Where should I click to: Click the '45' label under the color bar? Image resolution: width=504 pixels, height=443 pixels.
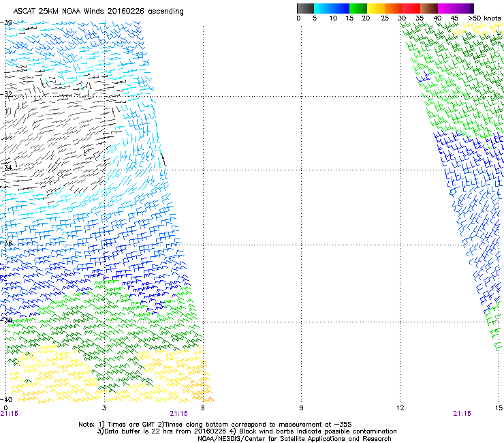click(x=454, y=18)
